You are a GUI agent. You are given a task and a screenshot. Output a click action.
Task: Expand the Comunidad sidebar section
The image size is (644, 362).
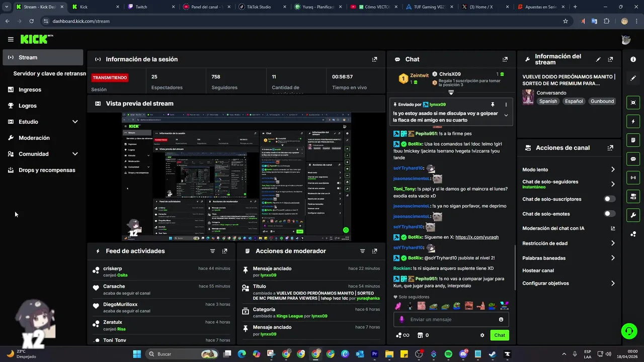tap(75, 154)
